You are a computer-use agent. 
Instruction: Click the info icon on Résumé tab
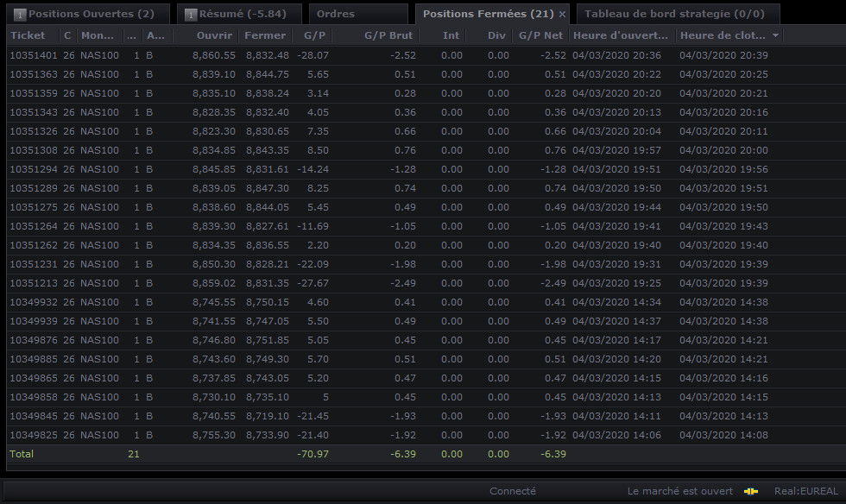(191, 15)
